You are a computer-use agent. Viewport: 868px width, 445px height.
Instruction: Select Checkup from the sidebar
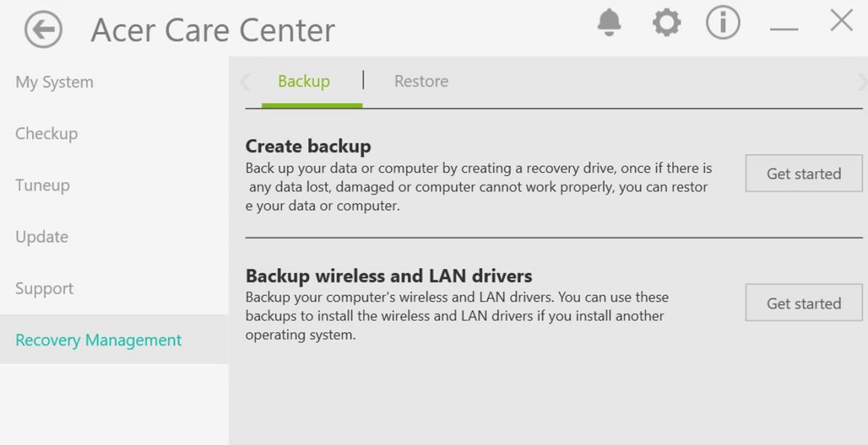click(x=46, y=134)
